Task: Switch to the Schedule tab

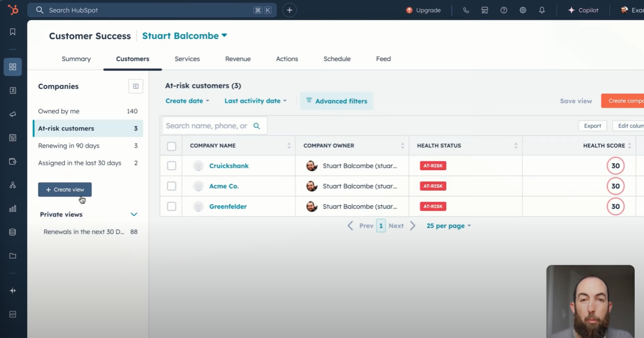Action: pyautogui.click(x=337, y=59)
